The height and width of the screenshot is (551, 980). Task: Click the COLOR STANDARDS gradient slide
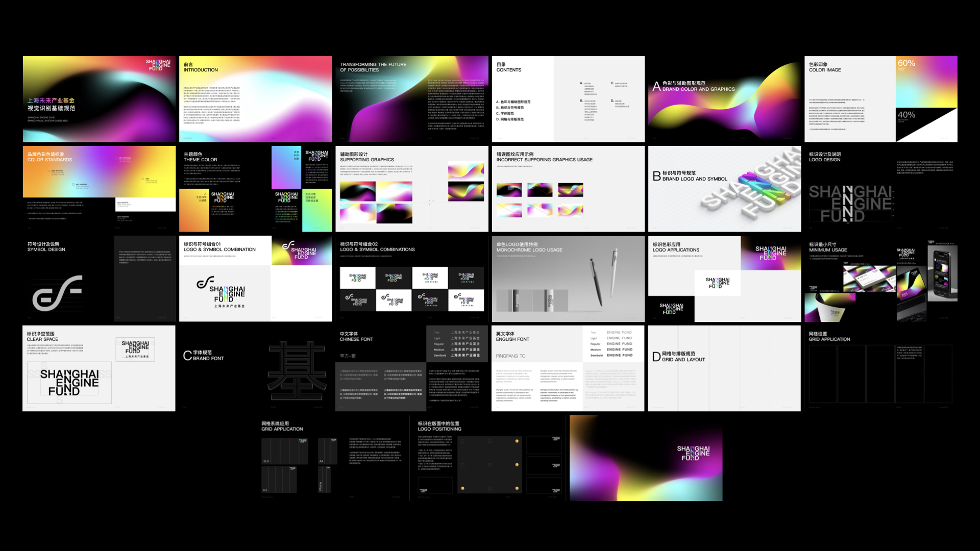point(99,189)
